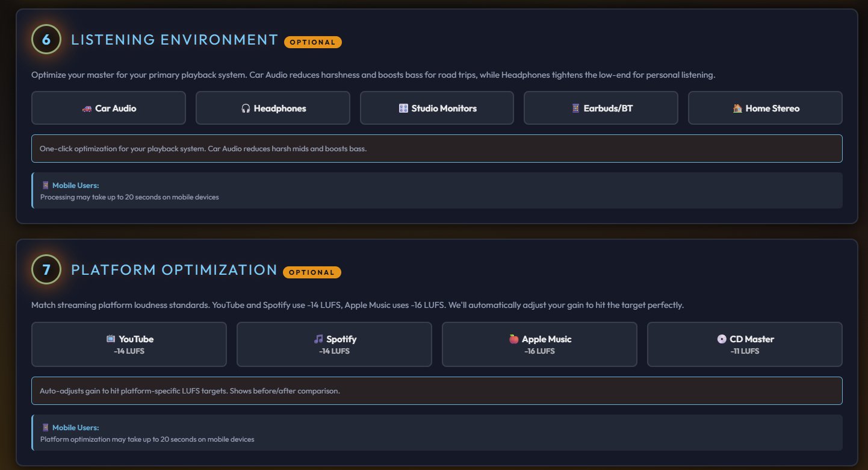Select YouTube -14 LUFS optimization

[129, 344]
